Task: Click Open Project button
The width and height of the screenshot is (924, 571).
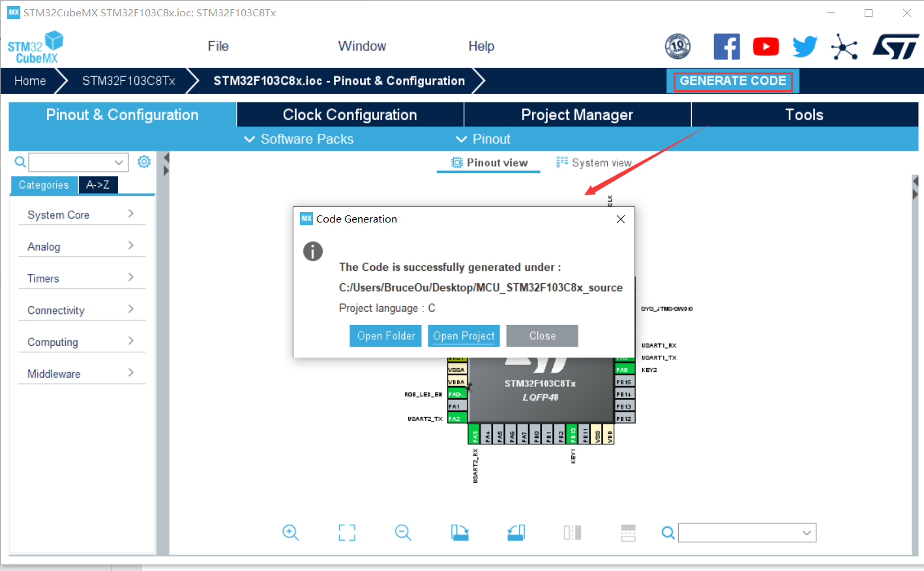Action: tap(464, 336)
